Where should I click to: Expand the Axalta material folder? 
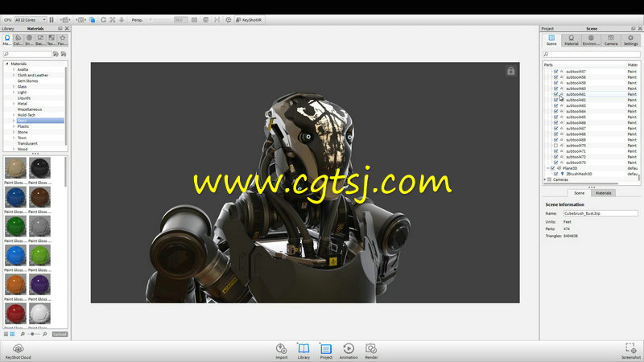pos(14,69)
